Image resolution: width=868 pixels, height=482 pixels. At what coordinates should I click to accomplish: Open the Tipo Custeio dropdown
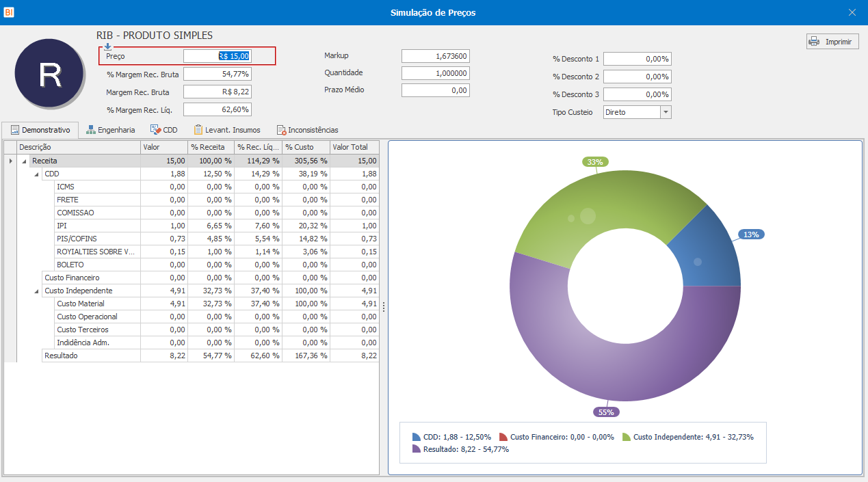pos(666,112)
